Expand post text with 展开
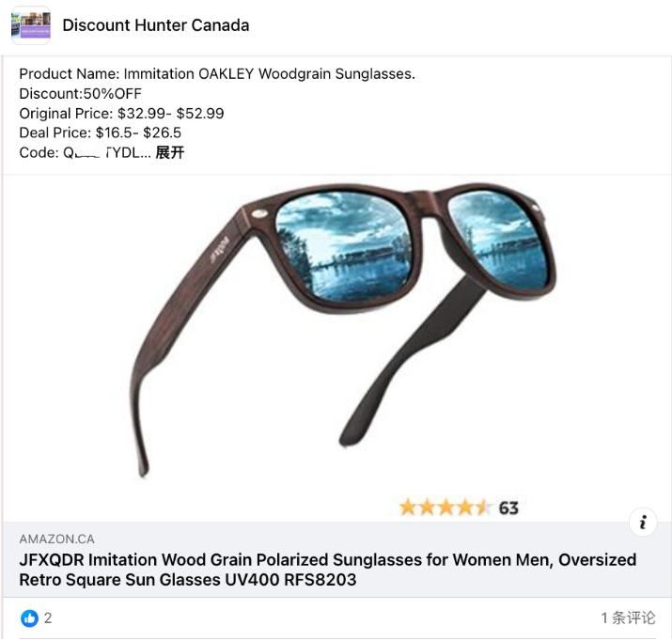The width and height of the screenshot is (672, 641). [x=170, y=152]
